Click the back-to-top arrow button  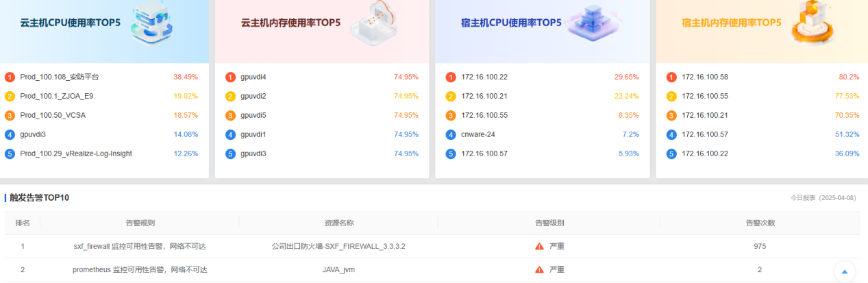844,271
